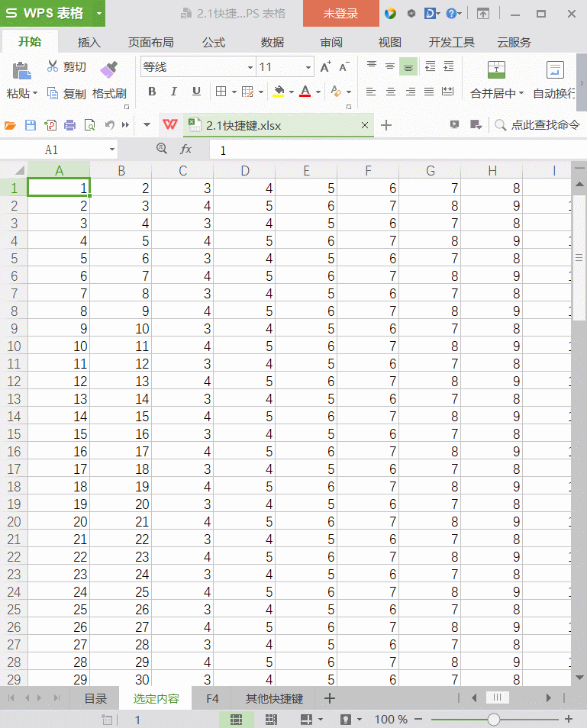The width and height of the screenshot is (587, 728).
Task: Open the F4 sheet tab
Action: 213,698
